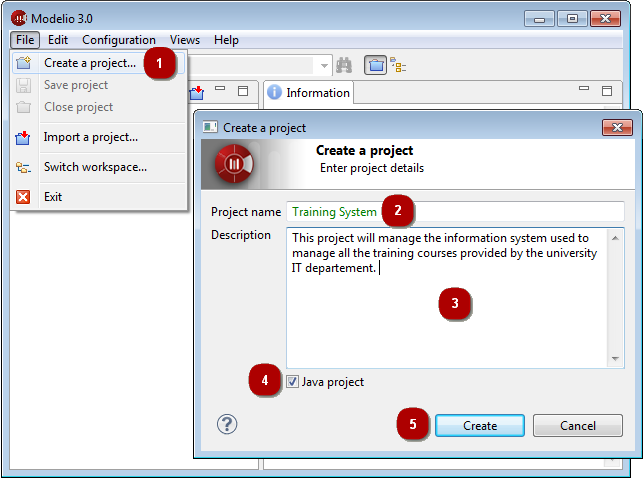Click description scrollbar down arrow
This screenshot has width=644, height=479.
617,359
